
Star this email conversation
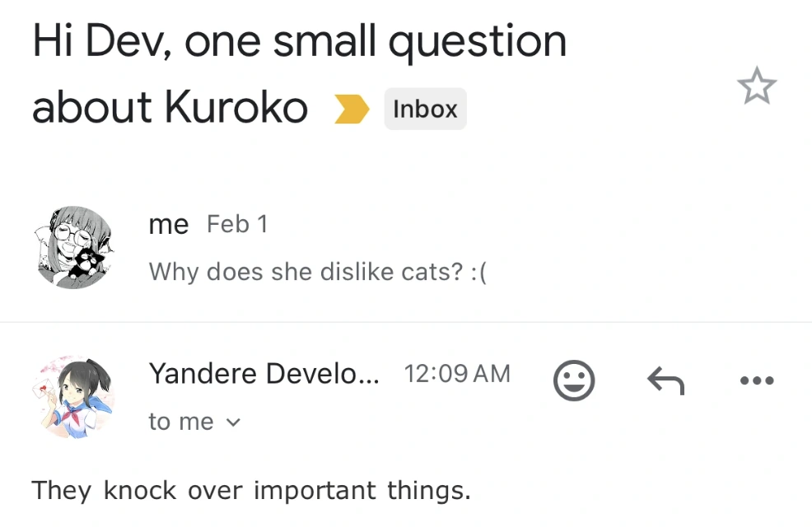pos(756,86)
